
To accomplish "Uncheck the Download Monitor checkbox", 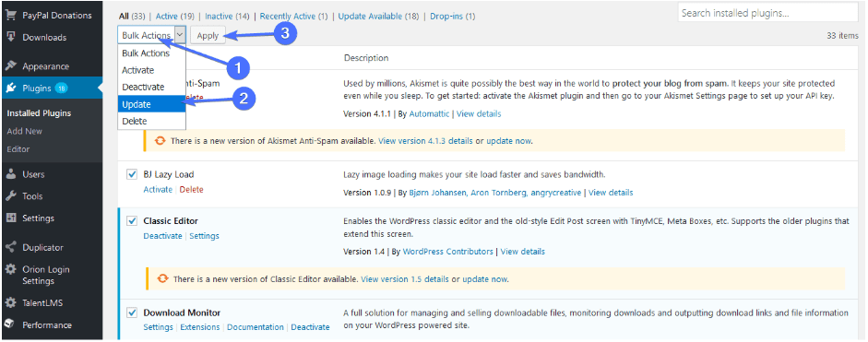I will tap(132, 313).
